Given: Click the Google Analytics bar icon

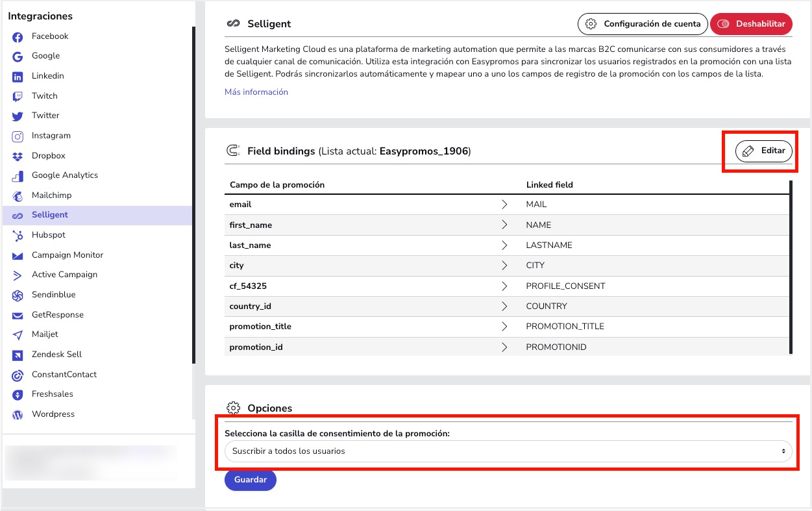Looking at the screenshot, I should point(18,176).
